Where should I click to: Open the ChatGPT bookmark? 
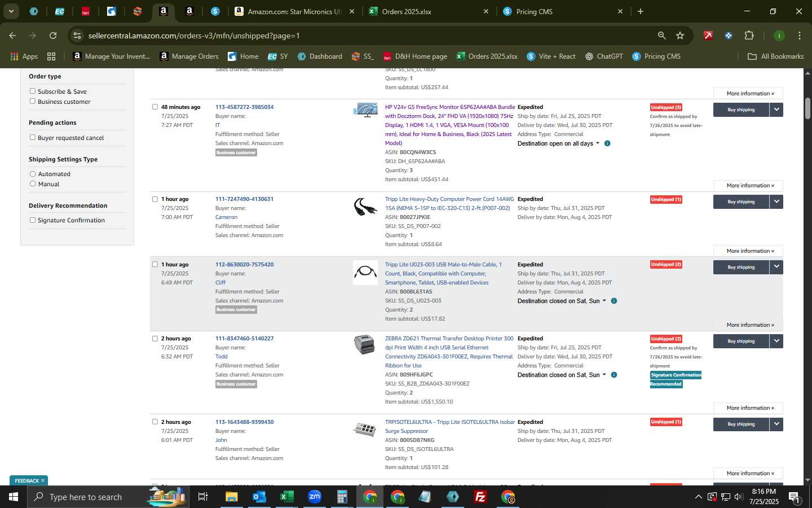pyautogui.click(x=604, y=56)
